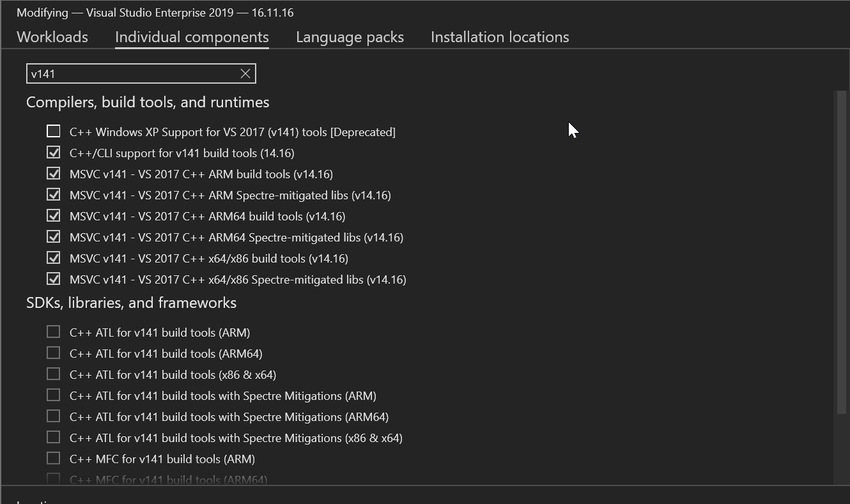The width and height of the screenshot is (850, 504).
Task: Select the Individual components tab
Action: pos(192,37)
